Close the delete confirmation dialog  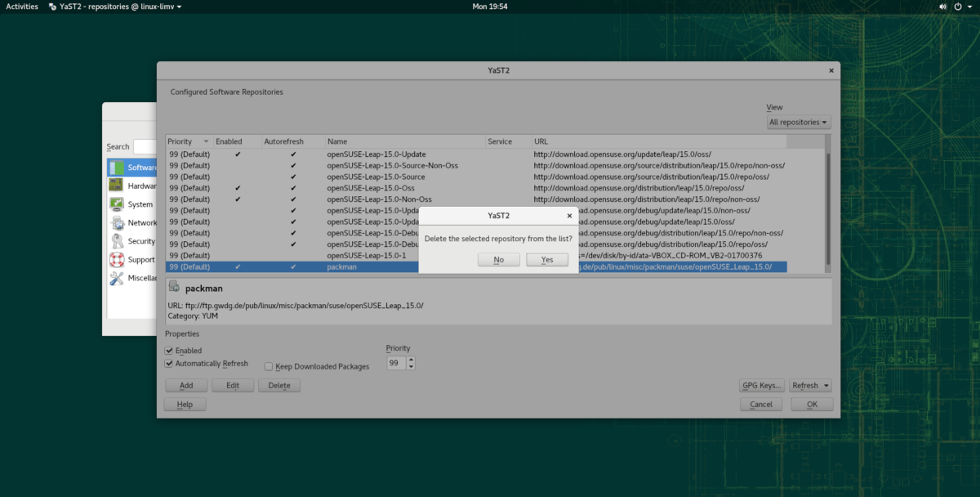569,216
